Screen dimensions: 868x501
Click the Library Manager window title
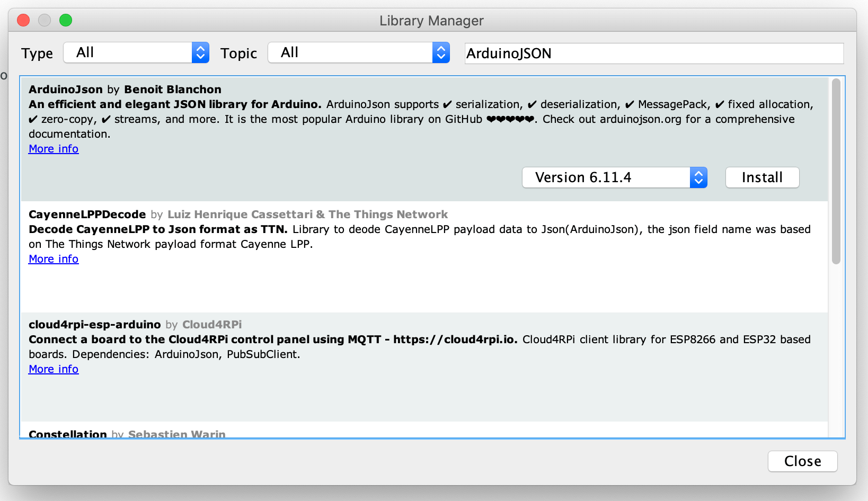coord(431,21)
